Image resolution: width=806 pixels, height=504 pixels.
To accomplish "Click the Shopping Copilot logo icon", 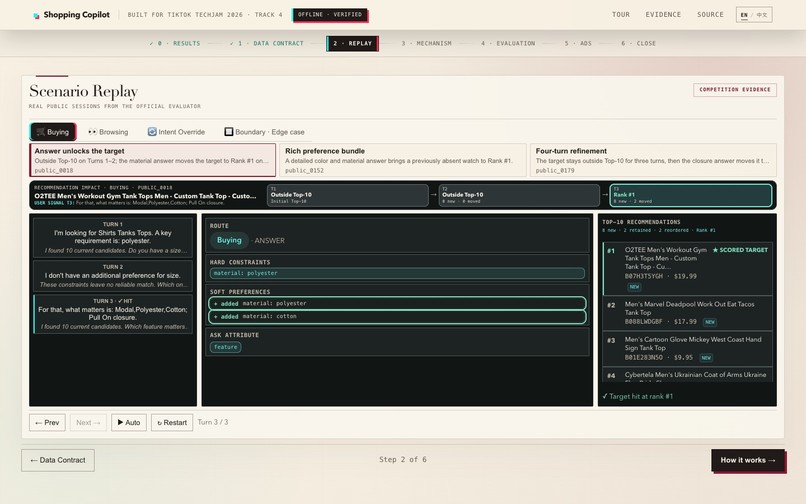I will [x=36, y=15].
